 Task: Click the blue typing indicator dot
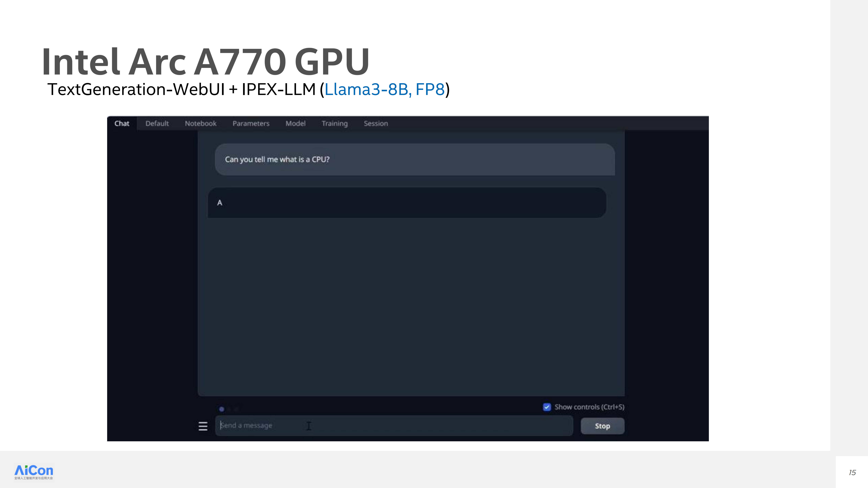click(221, 409)
